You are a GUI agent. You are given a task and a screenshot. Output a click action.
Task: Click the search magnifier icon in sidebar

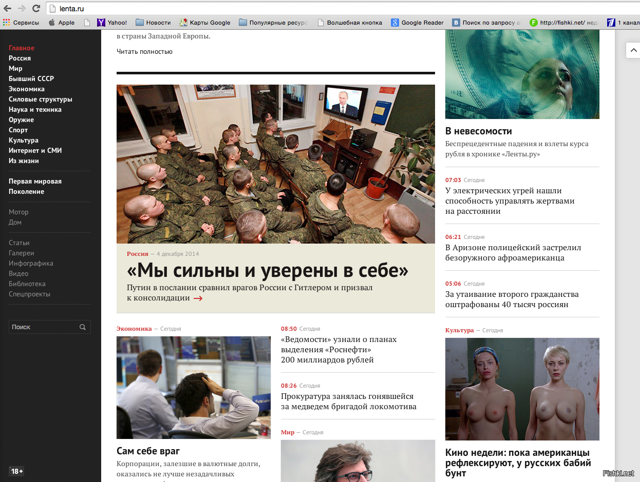(83, 327)
